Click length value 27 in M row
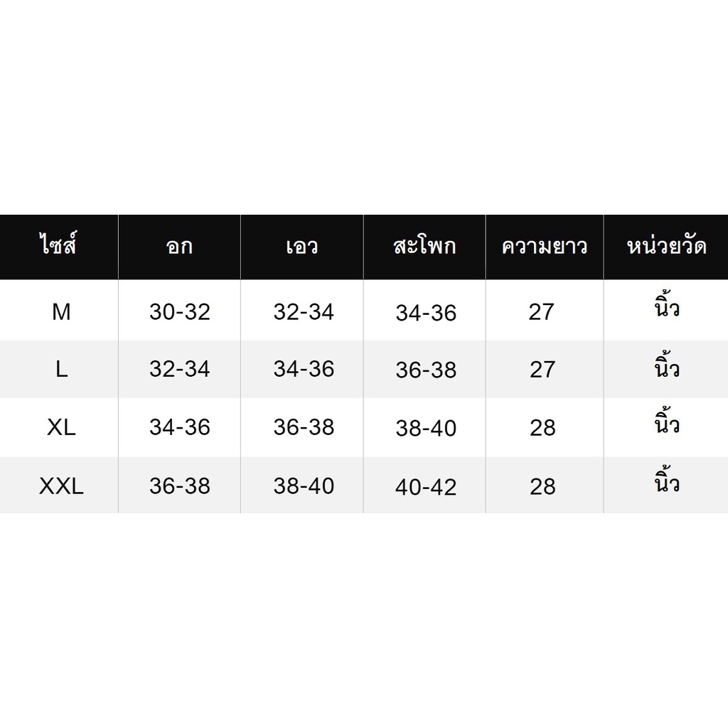 (541, 312)
